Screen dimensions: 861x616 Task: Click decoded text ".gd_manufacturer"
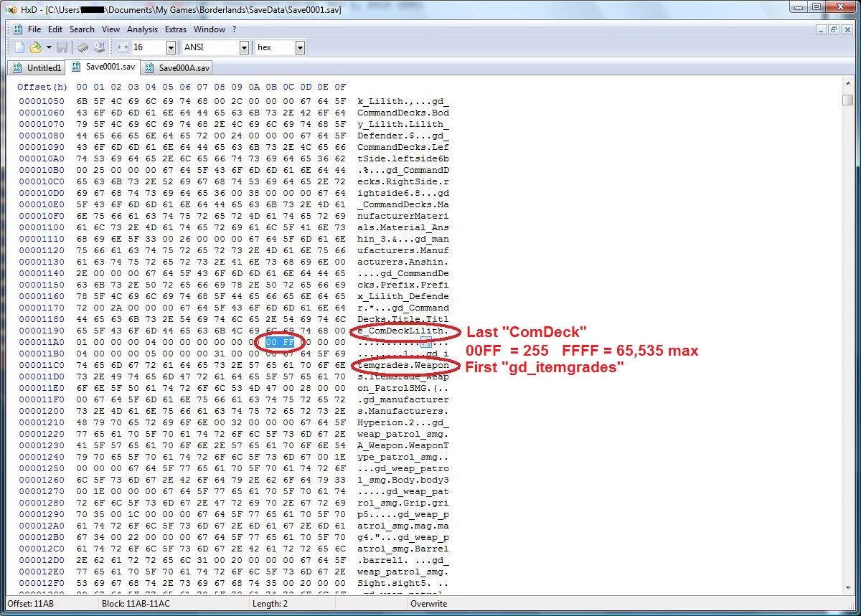403,399
